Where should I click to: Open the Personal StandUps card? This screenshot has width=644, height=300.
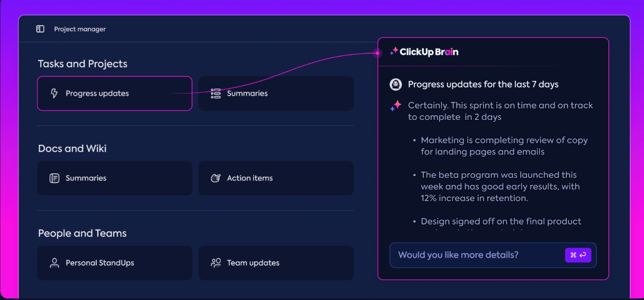click(x=115, y=263)
